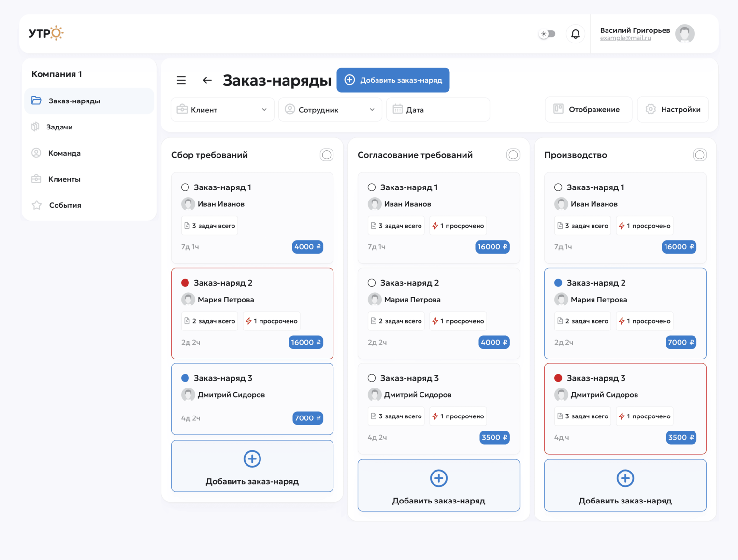Open the Клиент filter dropdown
738x560 pixels.
click(x=222, y=110)
